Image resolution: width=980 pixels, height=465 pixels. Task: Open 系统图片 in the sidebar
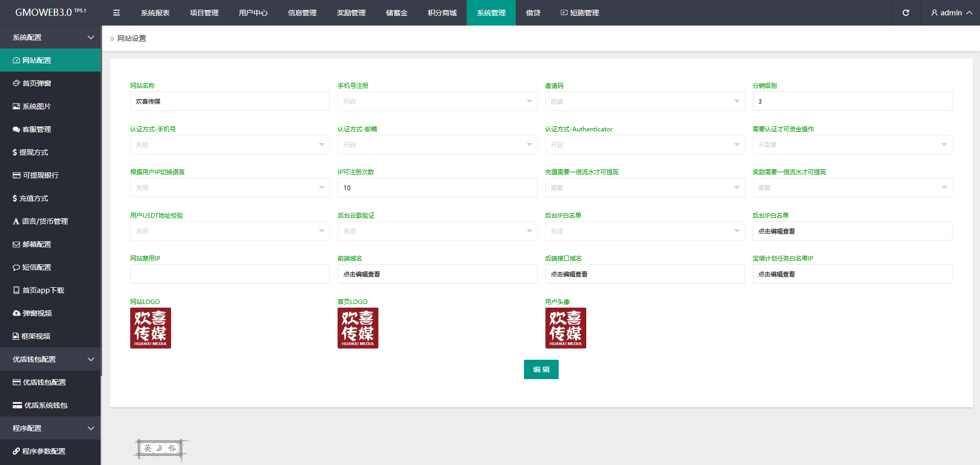coord(37,106)
